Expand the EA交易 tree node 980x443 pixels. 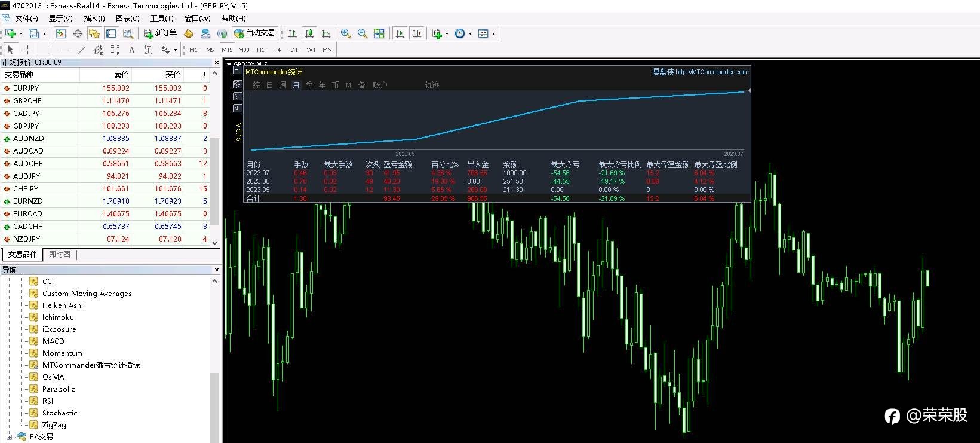[10, 437]
